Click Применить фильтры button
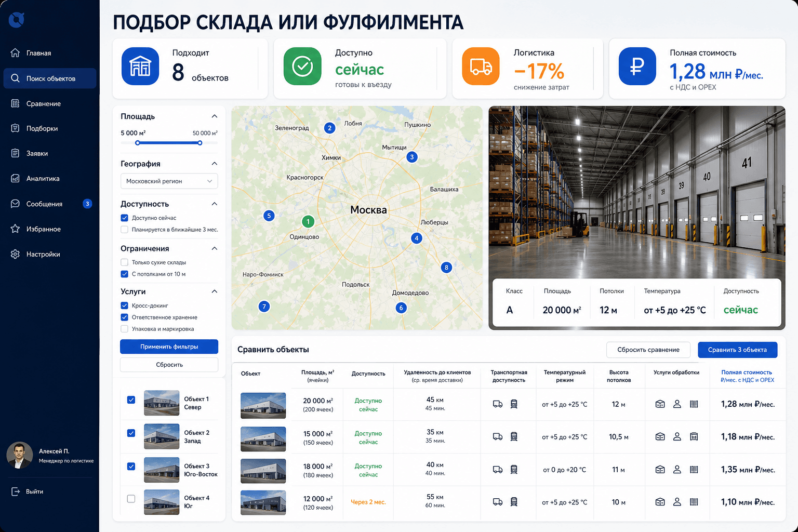The height and width of the screenshot is (532, 798). pos(169,347)
